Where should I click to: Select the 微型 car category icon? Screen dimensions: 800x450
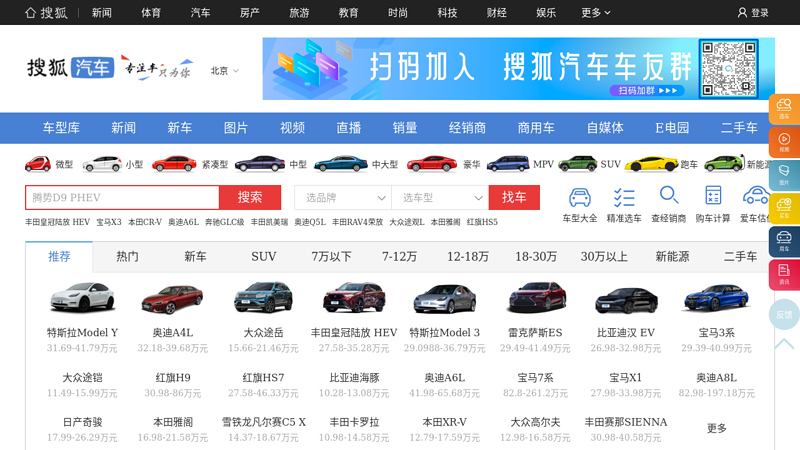38,164
